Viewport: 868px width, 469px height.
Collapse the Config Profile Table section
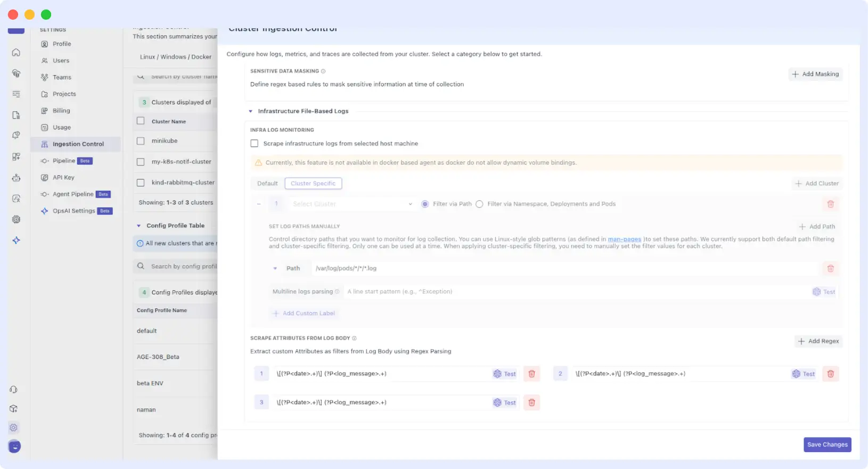(139, 226)
